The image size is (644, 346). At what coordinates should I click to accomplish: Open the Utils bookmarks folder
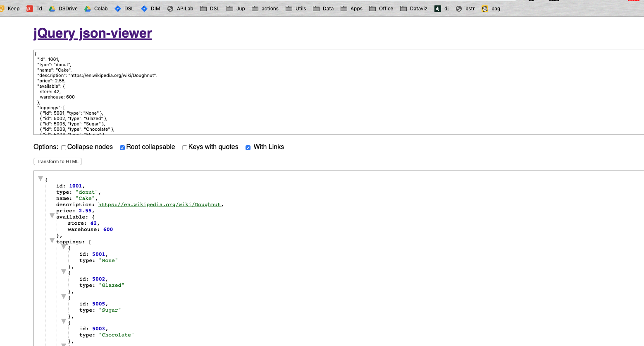click(296, 8)
